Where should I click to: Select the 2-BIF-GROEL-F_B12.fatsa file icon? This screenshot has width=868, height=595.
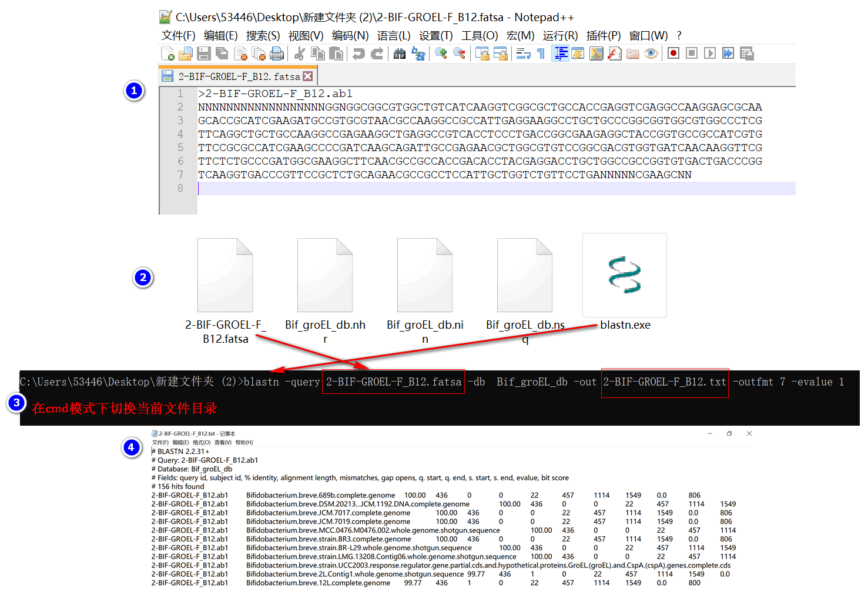225,275
